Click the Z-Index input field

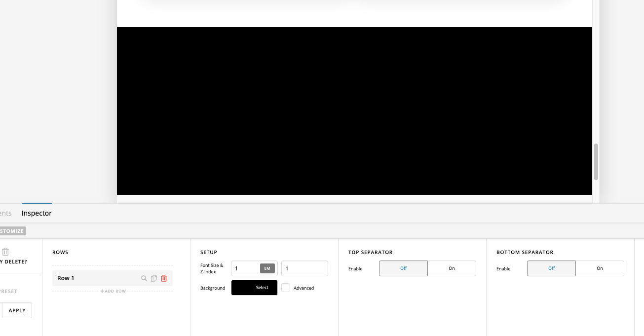pos(304,268)
